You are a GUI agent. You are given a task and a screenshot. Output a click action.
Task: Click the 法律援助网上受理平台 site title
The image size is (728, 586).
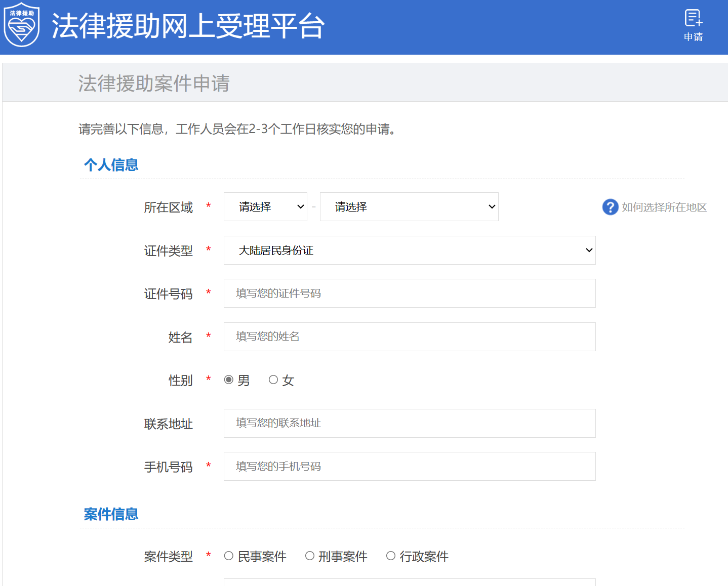click(x=188, y=26)
